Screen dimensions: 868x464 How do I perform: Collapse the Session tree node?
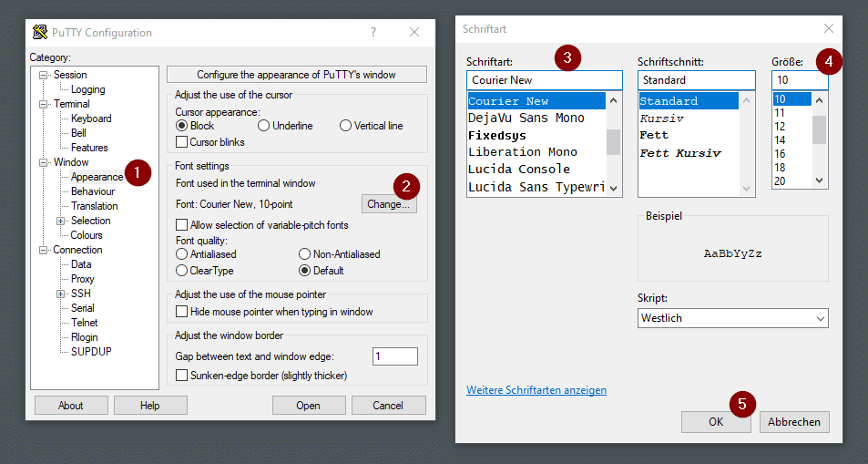pyautogui.click(x=43, y=75)
